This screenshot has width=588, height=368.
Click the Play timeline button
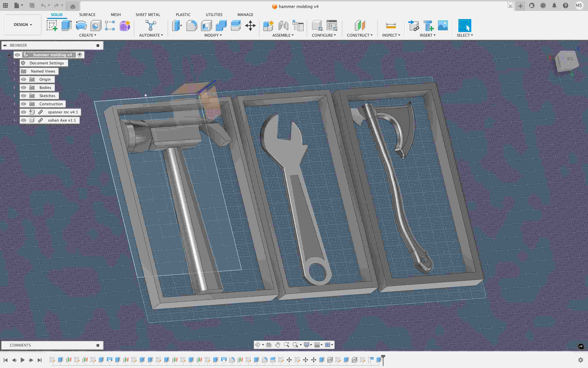(23, 360)
